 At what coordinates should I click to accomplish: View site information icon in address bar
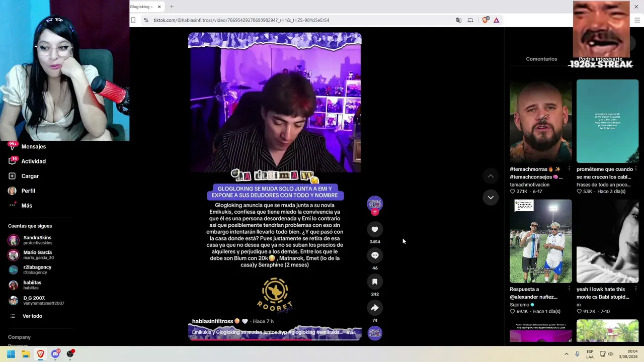pyautogui.click(x=146, y=20)
